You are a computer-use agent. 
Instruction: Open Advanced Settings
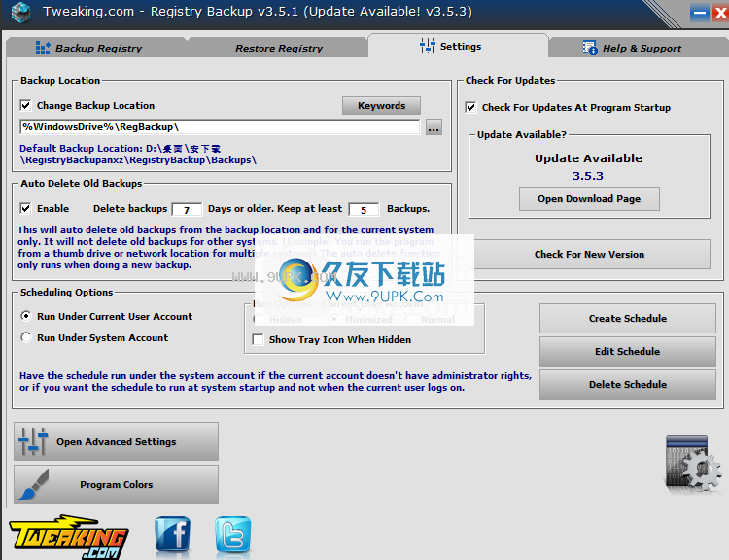click(x=117, y=441)
